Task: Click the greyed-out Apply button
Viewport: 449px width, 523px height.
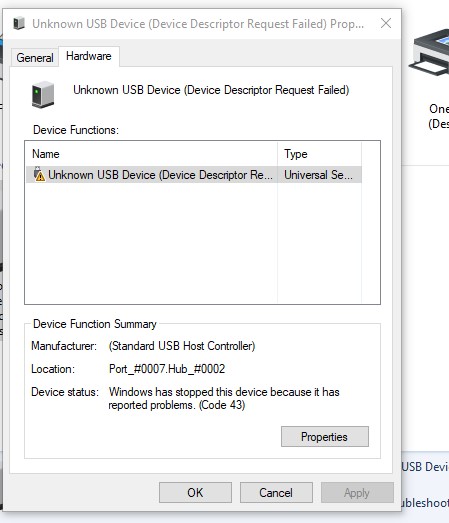Action: [357, 492]
